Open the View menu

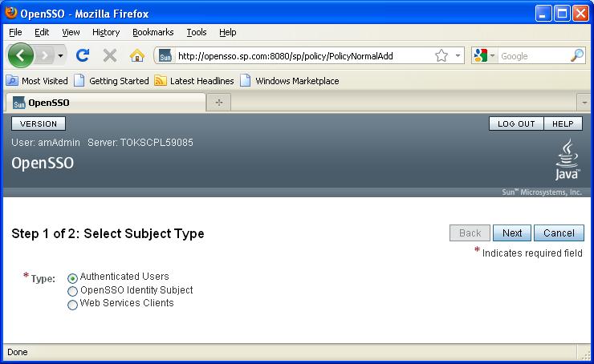pos(71,33)
